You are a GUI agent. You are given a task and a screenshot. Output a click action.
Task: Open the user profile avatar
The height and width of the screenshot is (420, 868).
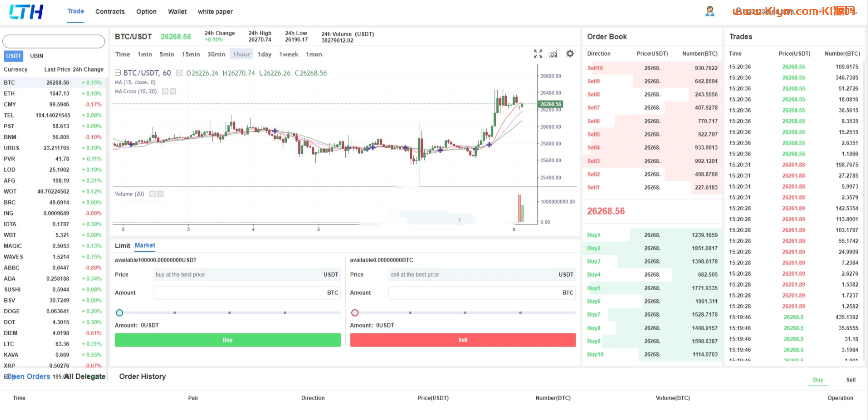[x=710, y=11]
